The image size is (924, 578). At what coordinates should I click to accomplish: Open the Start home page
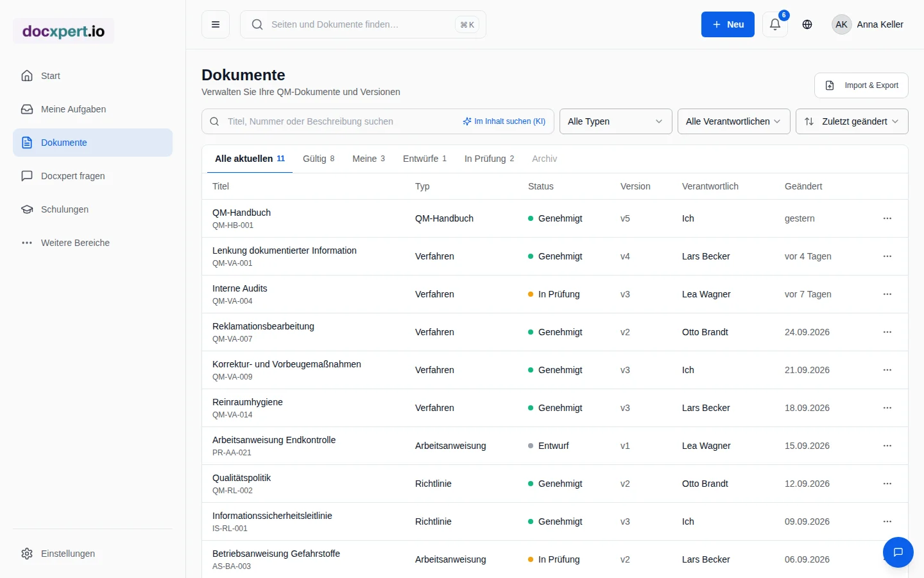tap(92, 76)
